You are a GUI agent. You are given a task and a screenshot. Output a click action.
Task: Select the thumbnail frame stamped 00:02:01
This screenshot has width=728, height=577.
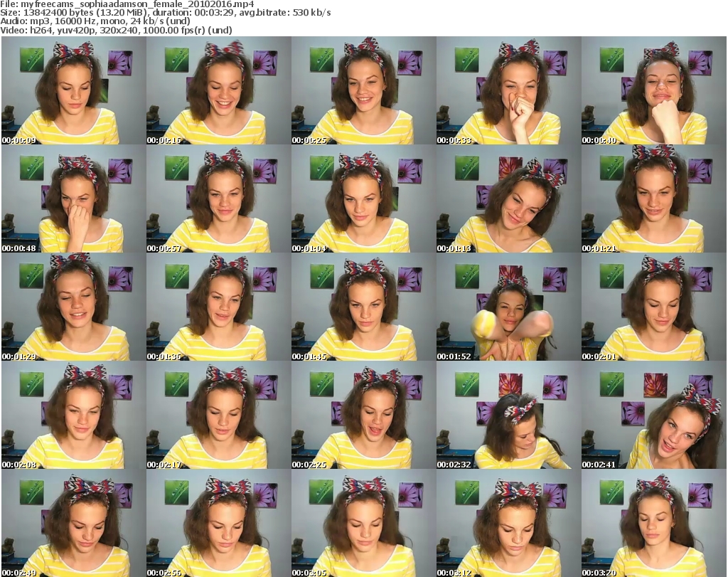654,307
